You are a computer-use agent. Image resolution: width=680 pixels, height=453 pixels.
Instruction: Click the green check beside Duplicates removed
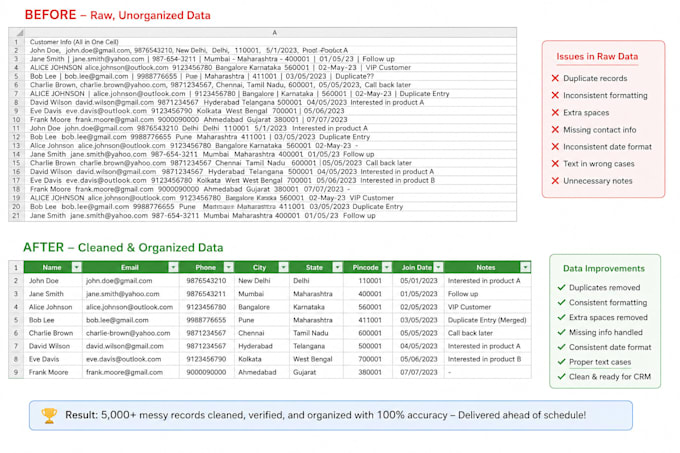(x=562, y=287)
